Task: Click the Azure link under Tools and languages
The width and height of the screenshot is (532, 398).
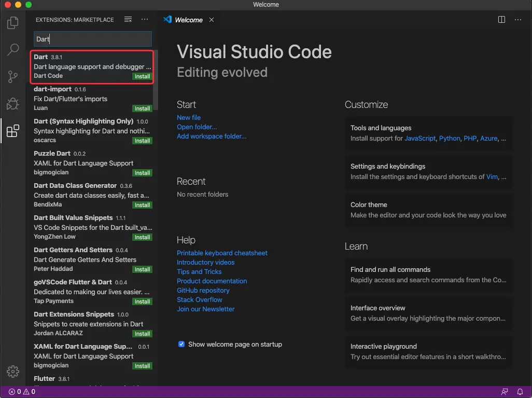Action: [488, 139]
